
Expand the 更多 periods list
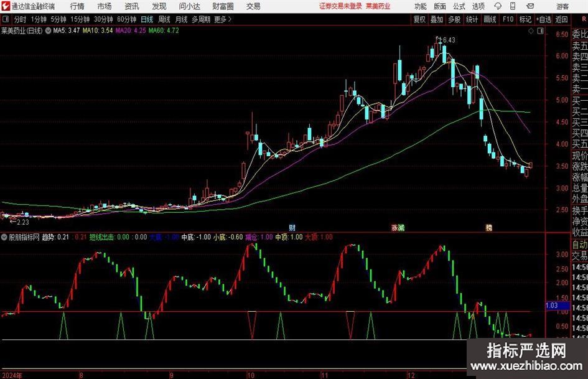pyautogui.click(x=223, y=19)
